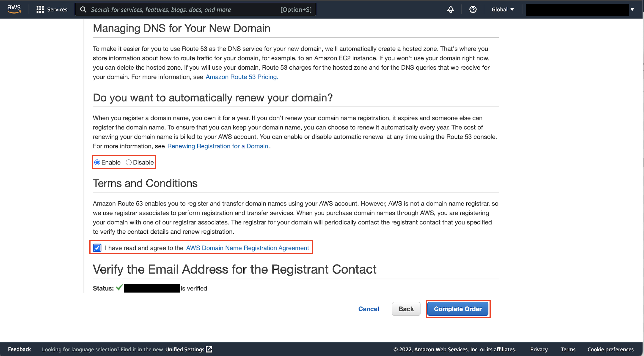Select Disable automatic renewal
This screenshot has height=356, width=644.
point(129,162)
